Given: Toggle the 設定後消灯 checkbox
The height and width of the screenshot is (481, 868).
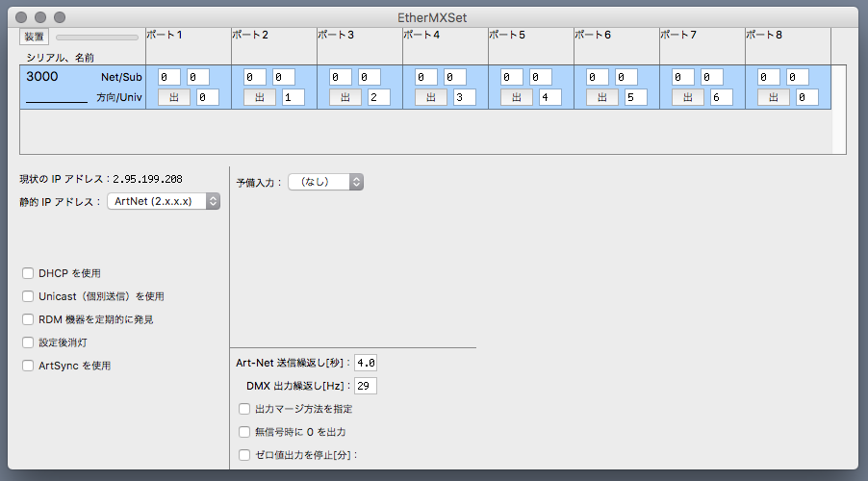Looking at the screenshot, I should click(28, 342).
